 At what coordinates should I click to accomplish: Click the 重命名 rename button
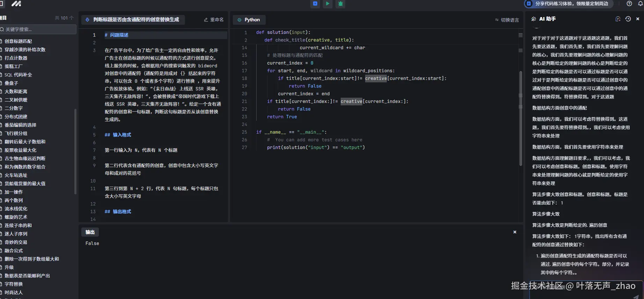coord(214,20)
